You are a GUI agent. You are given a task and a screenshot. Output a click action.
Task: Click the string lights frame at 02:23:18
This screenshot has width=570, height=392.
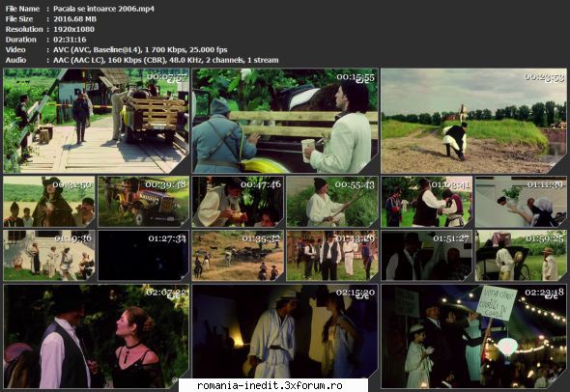(x=473, y=336)
